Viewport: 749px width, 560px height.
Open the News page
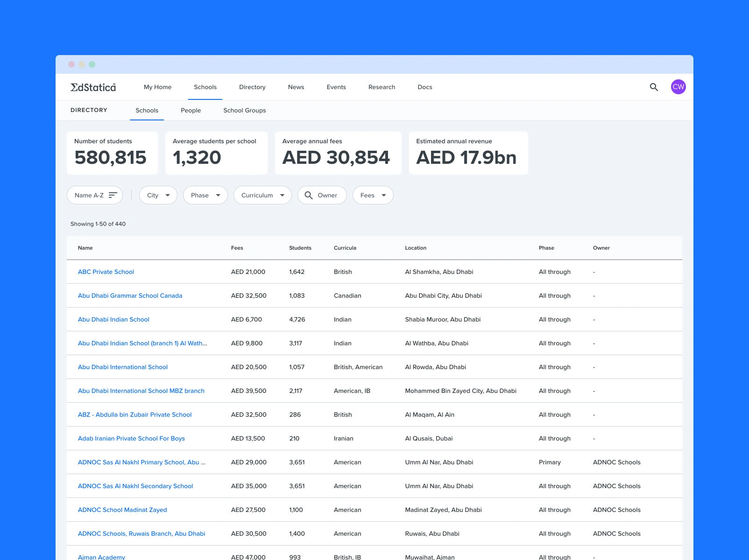tap(296, 87)
